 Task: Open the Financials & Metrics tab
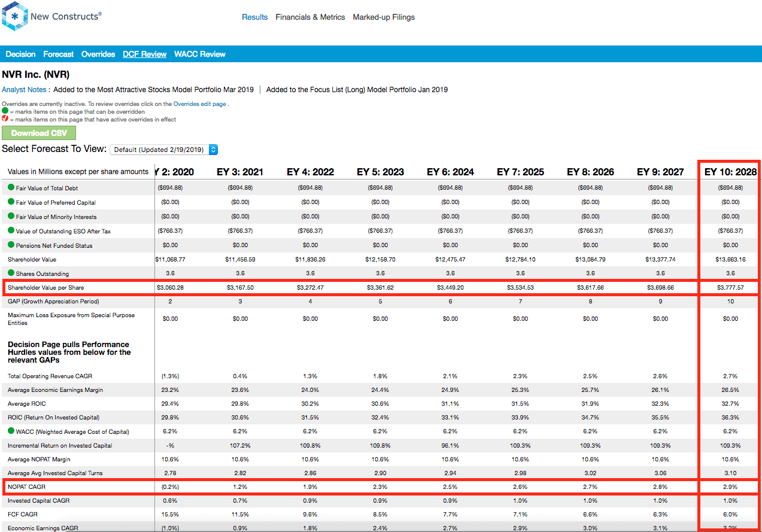tap(310, 17)
